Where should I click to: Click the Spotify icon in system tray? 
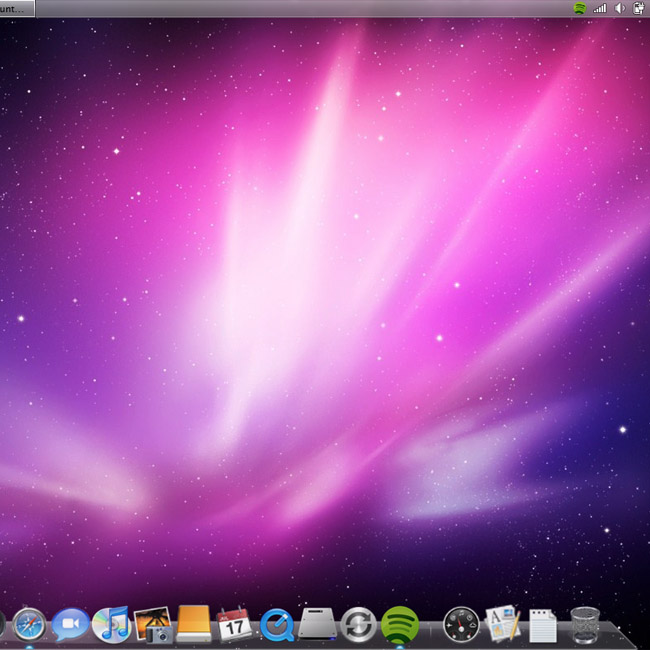(580, 8)
